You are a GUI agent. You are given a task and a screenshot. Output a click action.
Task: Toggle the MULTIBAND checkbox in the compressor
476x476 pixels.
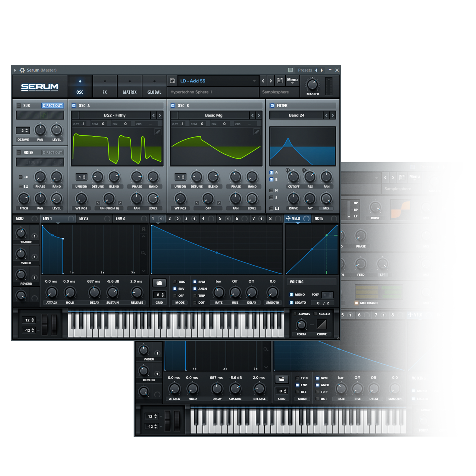tap(356, 303)
